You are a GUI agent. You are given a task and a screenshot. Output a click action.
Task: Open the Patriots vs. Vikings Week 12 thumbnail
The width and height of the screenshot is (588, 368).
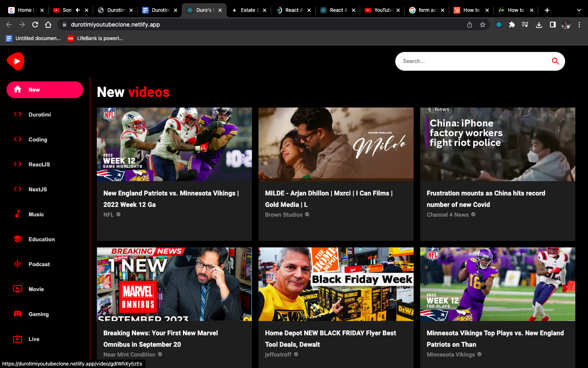174,144
